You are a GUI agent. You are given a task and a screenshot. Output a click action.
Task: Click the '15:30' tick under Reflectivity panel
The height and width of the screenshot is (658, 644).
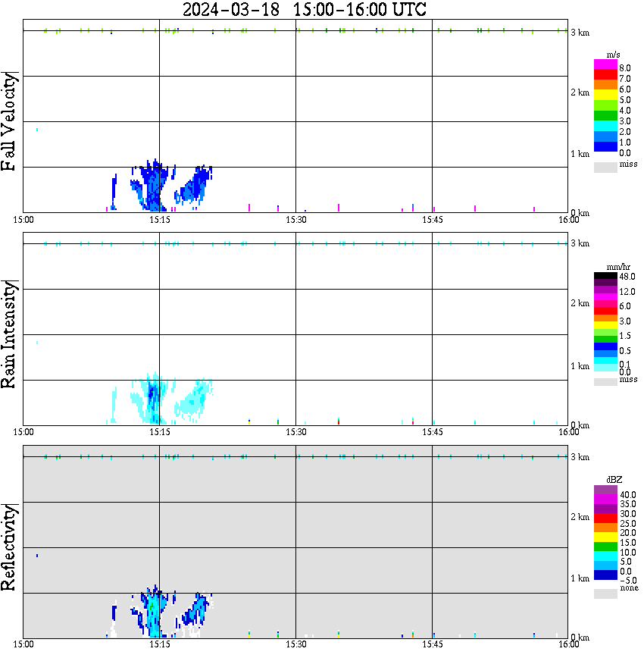[x=296, y=644]
